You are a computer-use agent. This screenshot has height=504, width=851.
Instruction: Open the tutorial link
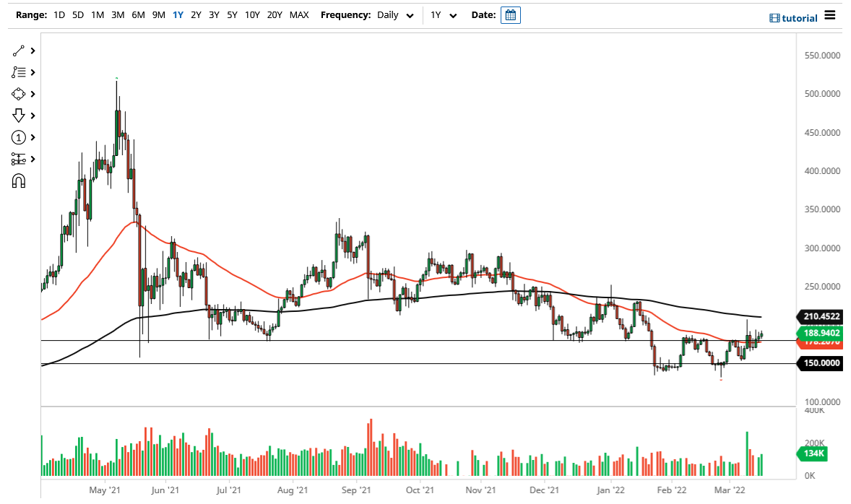795,17
